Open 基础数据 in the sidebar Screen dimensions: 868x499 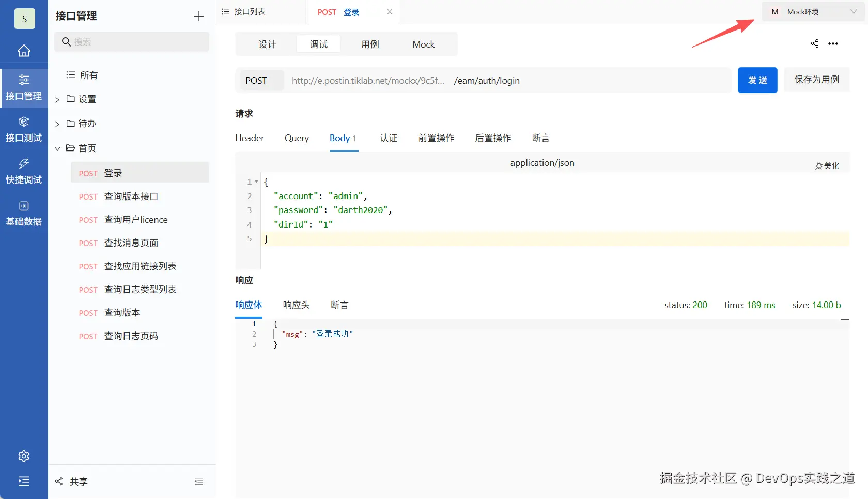pos(24,213)
